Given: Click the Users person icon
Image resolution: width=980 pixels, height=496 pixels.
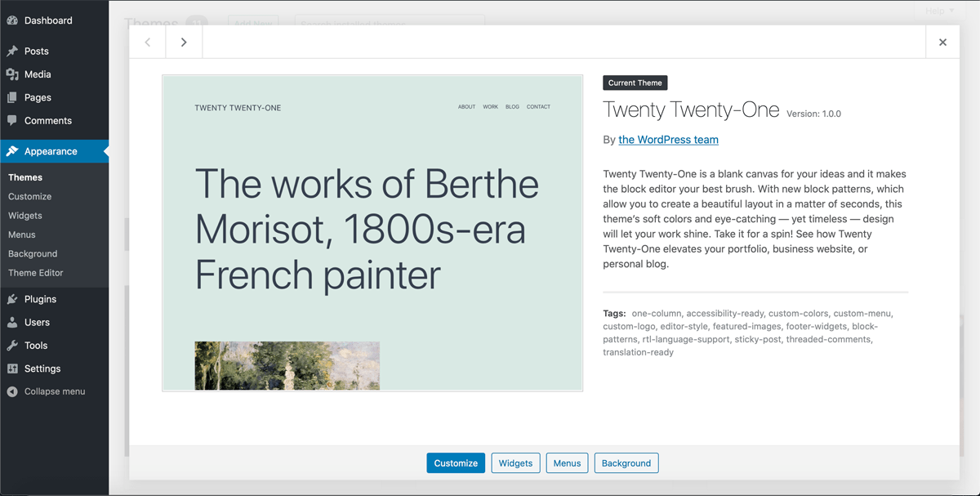Looking at the screenshot, I should [x=12, y=322].
